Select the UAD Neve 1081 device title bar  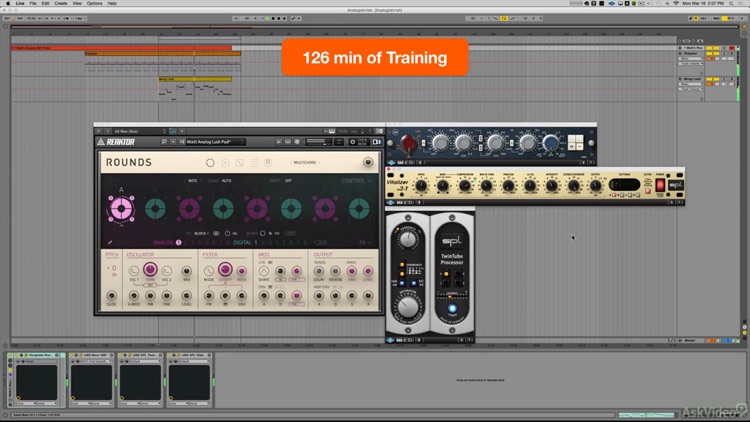pyautogui.click(x=91, y=355)
